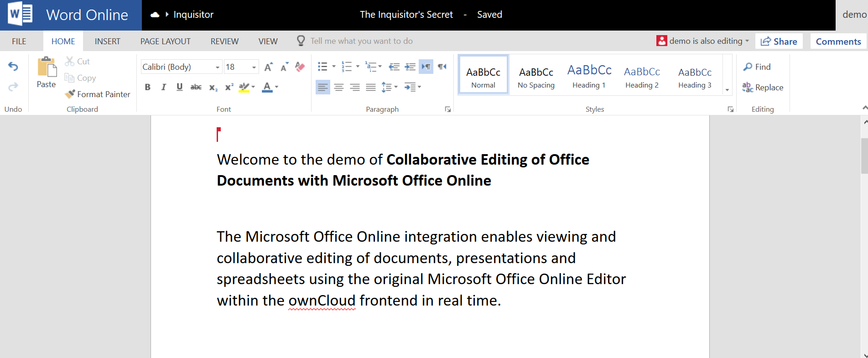Open the font size 18 dropdown
The image size is (868, 358).
pos(254,67)
